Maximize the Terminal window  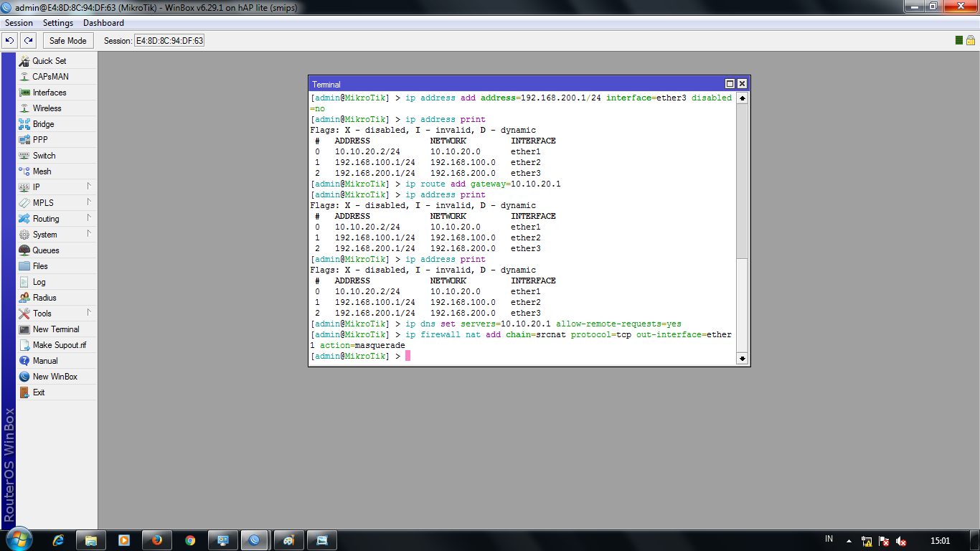(x=730, y=84)
